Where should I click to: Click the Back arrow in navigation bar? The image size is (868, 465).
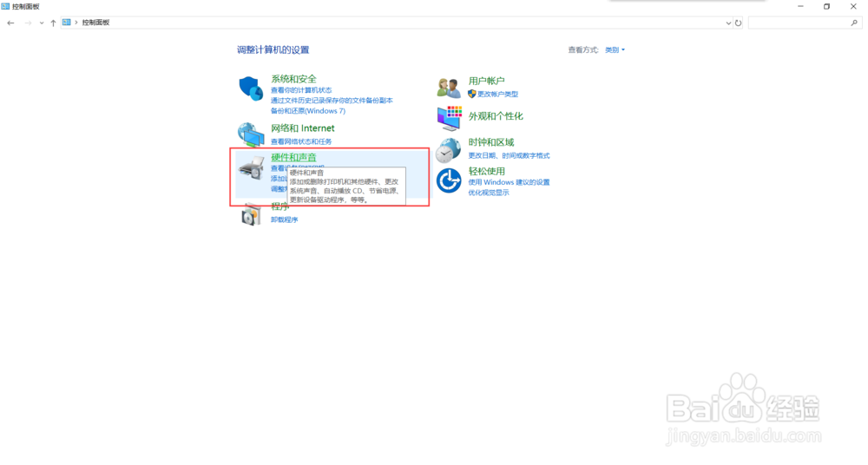tap(10, 23)
